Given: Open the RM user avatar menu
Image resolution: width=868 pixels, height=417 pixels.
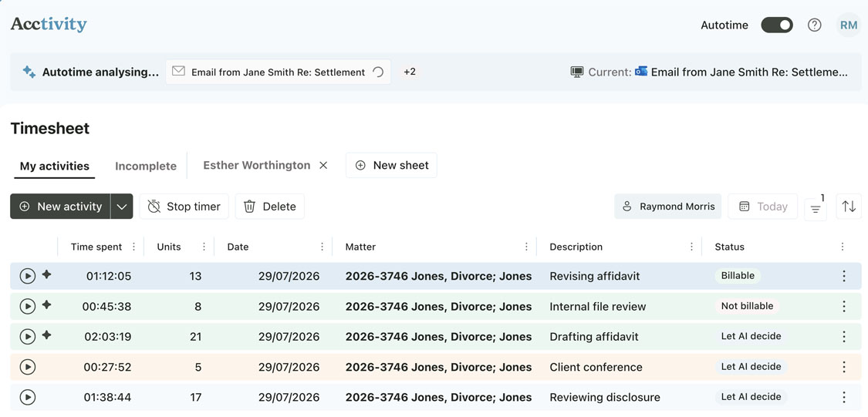Looking at the screenshot, I should point(849,25).
